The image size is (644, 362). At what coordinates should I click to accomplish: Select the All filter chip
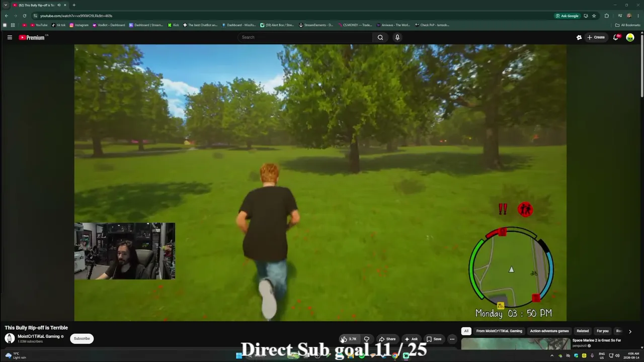tap(466, 331)
